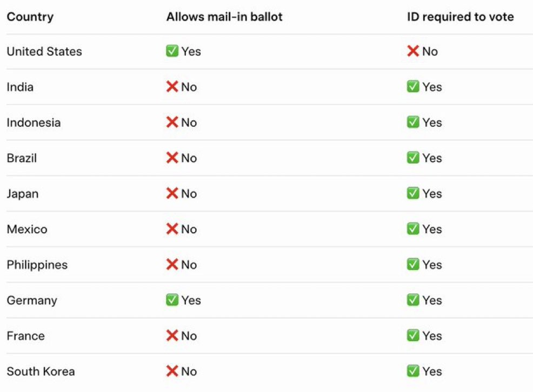This screenshot has height=392, width=533.
Task: Click the red X in Philippines mail-in cell
Action: coord(172,265)
